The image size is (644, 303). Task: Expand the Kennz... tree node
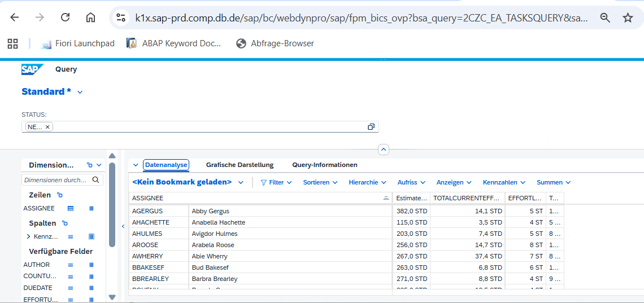(x=28, y=236)
